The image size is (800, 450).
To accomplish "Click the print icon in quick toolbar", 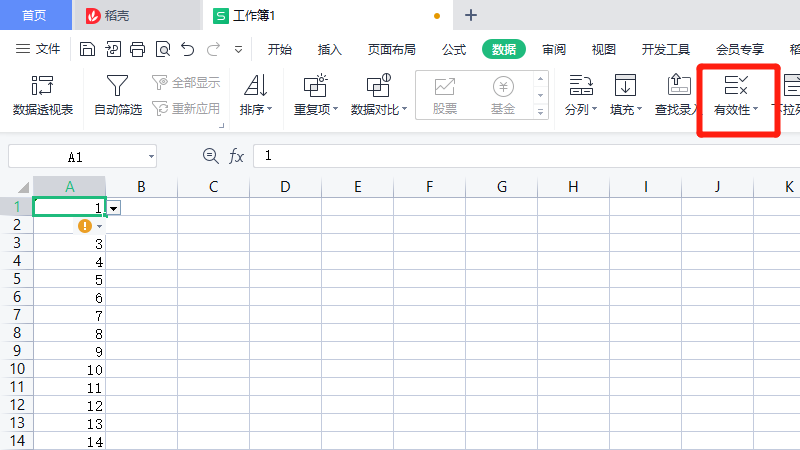I will click(x=138, y=49).
